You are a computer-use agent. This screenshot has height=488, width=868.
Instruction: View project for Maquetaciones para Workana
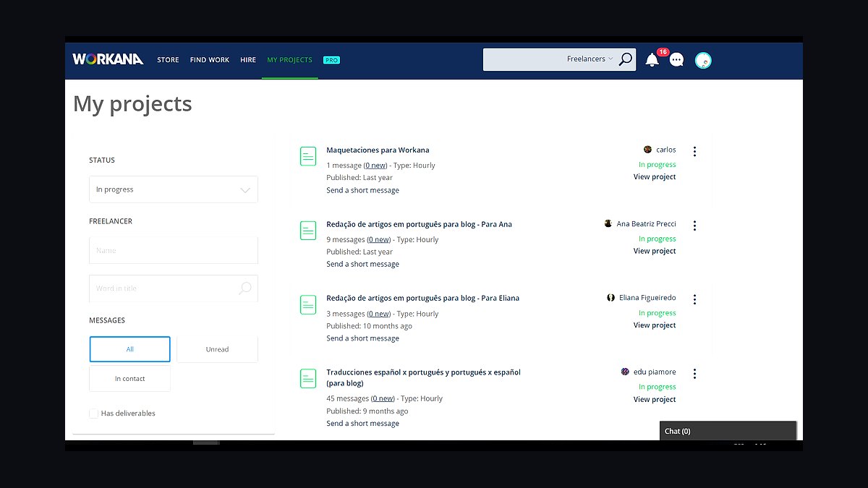point(655,177)
